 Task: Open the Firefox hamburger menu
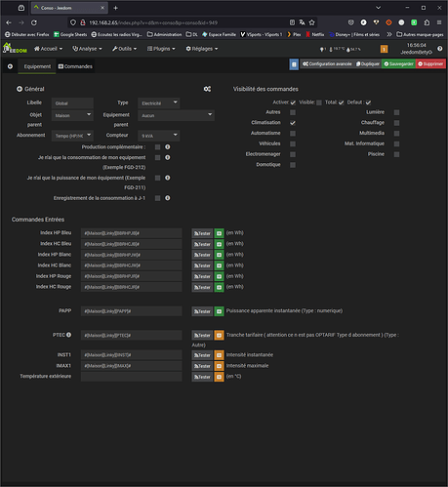pos(439,22)
